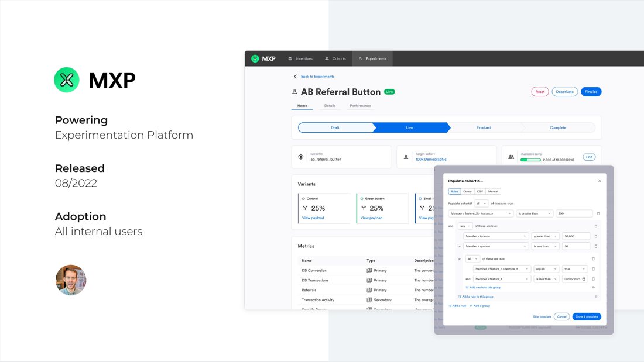Click the Audience ramp group icon
This screenshot has width=644, height=362.
[511, 156]
